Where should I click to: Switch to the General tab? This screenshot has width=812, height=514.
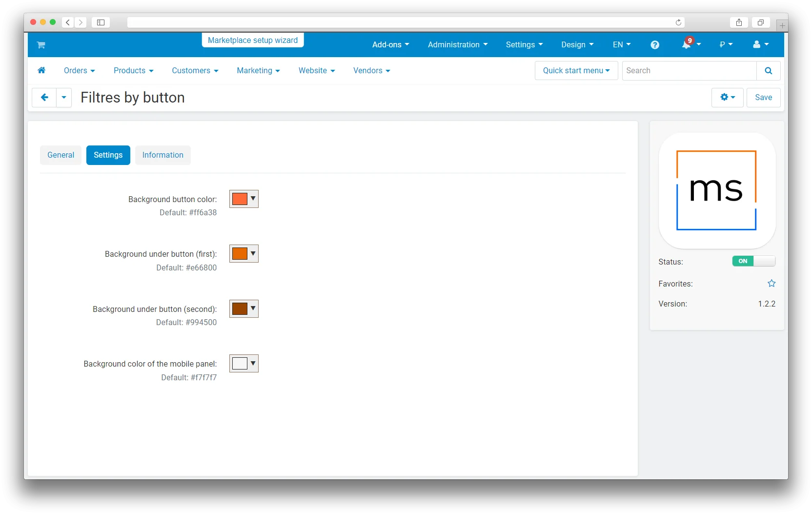pos(61,155)
